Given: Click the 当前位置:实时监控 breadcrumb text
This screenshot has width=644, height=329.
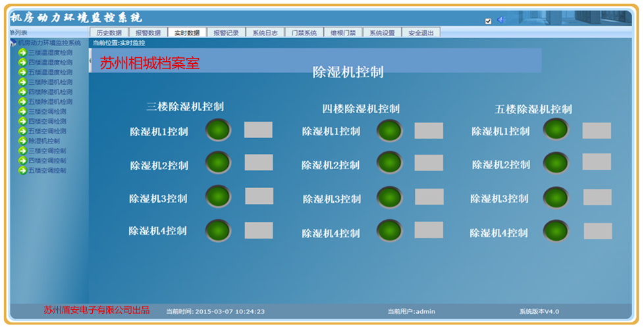Looking at the screenshot, I should tap(119, 43).
